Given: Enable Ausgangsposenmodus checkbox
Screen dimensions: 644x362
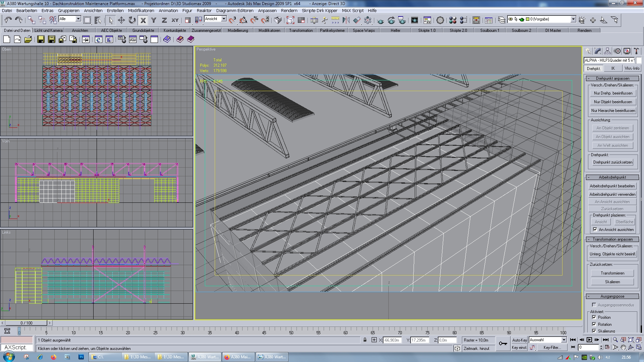Looking at the screenshot, I should click(594, 305).
